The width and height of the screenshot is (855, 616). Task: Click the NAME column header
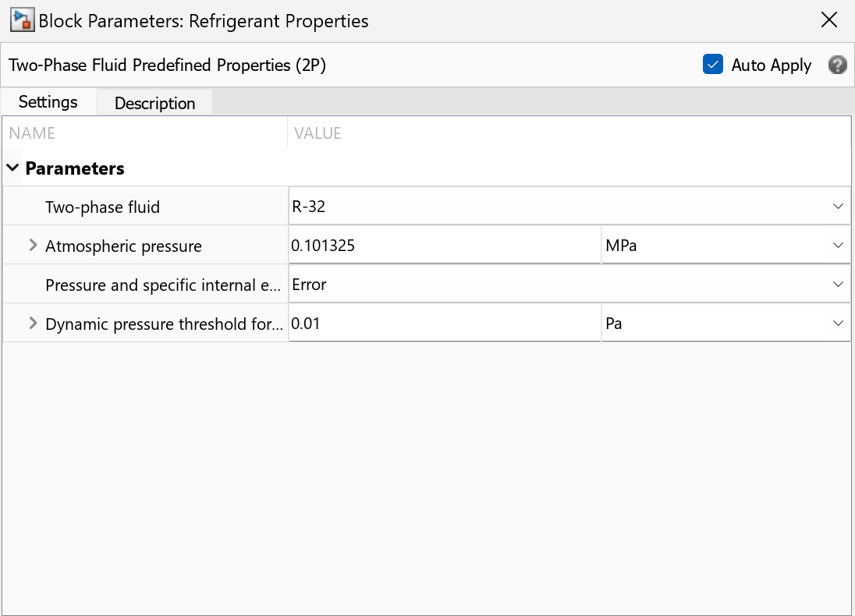pyautogui.click(x=32, y=133)
